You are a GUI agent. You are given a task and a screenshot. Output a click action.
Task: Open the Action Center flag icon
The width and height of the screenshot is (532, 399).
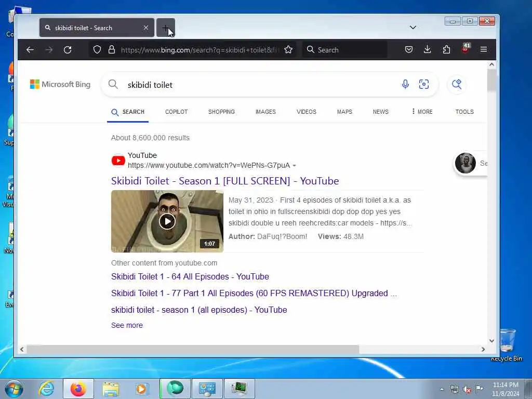[479, 389]
